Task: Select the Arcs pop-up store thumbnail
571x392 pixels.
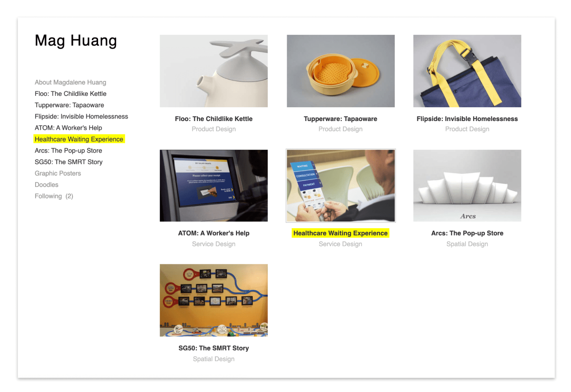Action: (467, 186)
